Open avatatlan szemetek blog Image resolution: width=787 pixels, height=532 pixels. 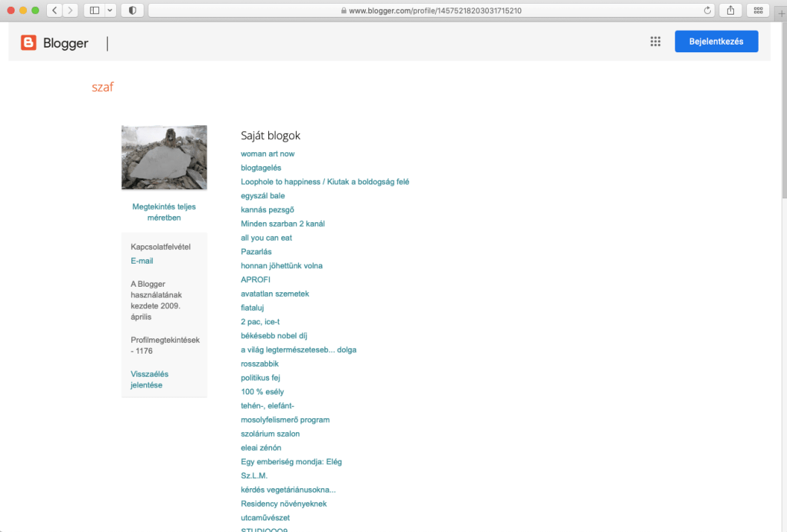pos(275,294)
